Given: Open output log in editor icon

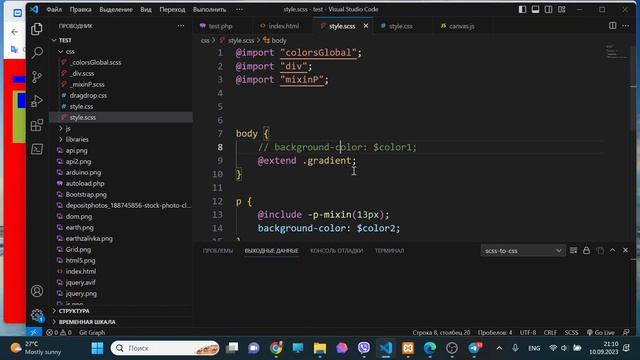Looking at the screenshot, I should pos(600,250).
